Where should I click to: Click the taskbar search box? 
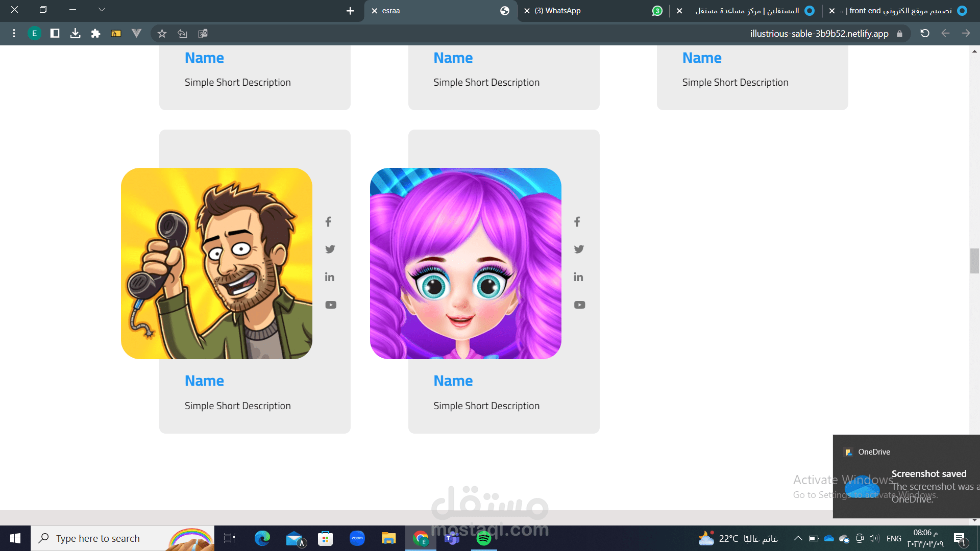pyautogui.click(x=122, y=538)
